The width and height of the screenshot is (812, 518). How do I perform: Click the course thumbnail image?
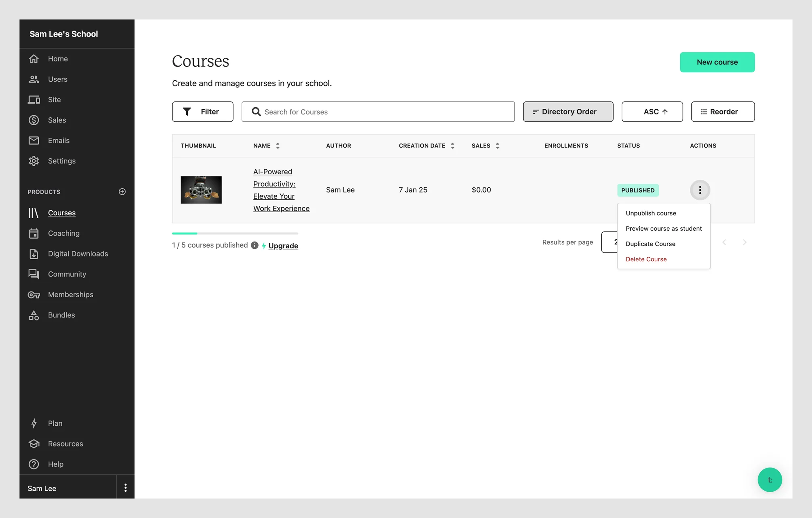coord(201,190)
